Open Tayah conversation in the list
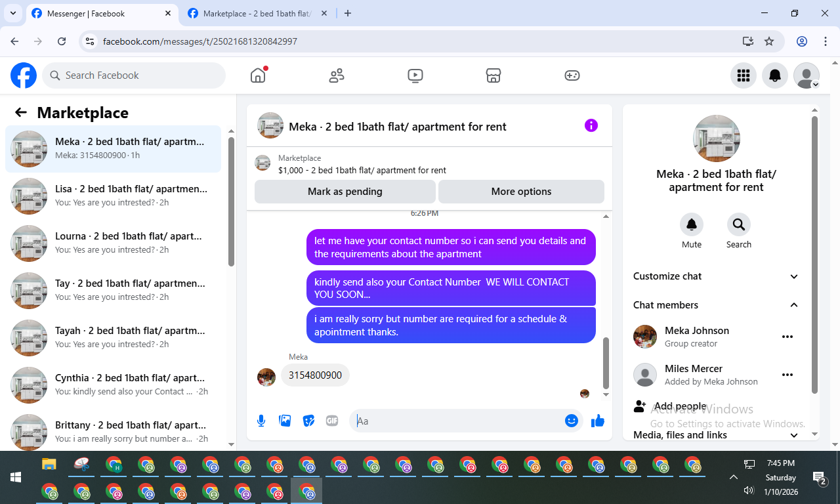 (114, 338)
